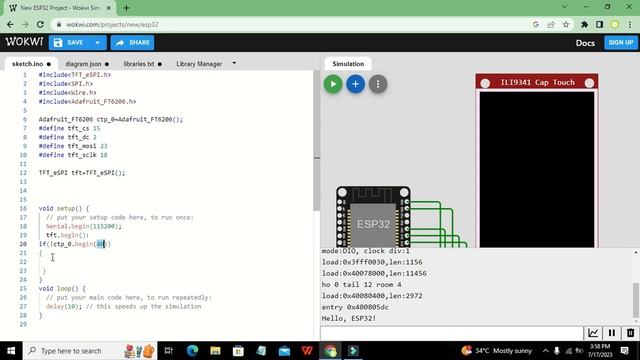Click the serial monitor vertical scrollbar
Image resolution: width=640 pixels, height=360 pixels.
636,300
